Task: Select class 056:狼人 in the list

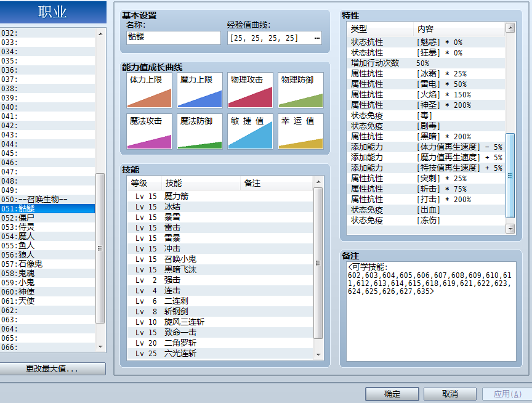Action: 47,254
